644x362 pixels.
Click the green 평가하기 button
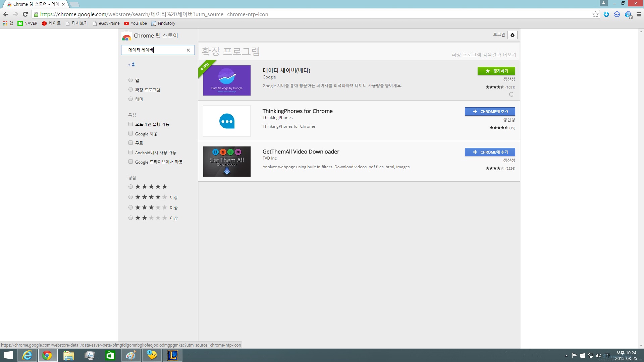496,71
